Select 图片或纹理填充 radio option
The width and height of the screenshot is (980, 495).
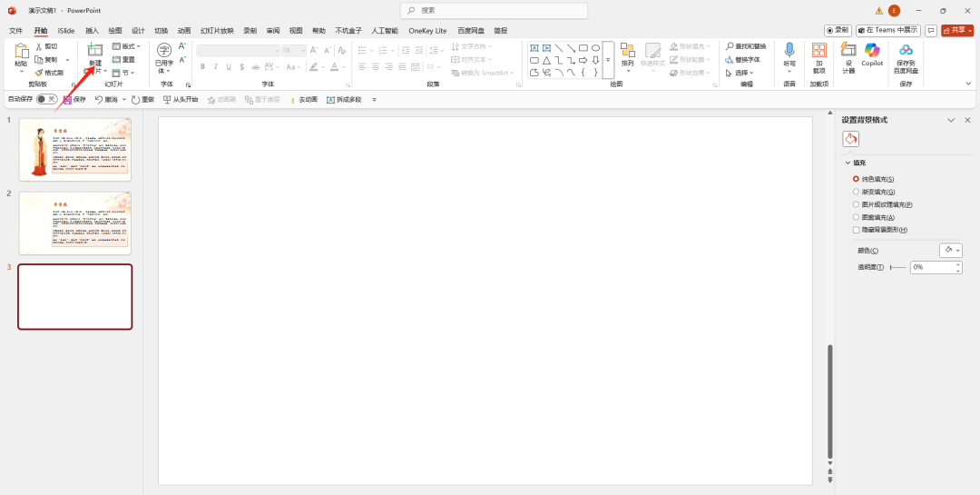[x=856, y=204]
